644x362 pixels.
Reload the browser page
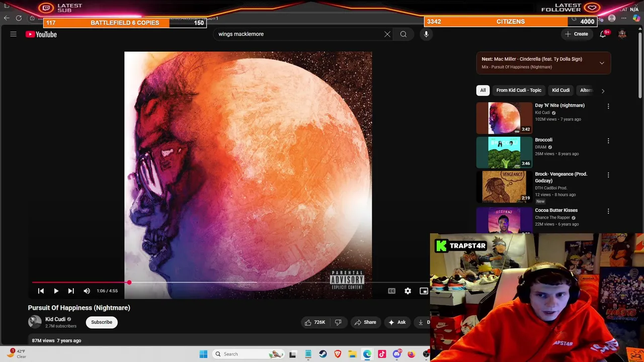[19, 18]
